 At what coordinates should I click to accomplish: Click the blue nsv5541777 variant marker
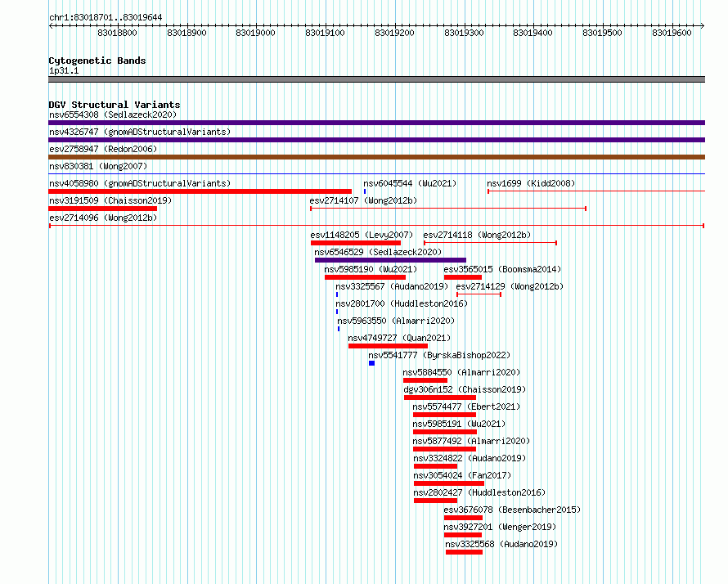372,363
